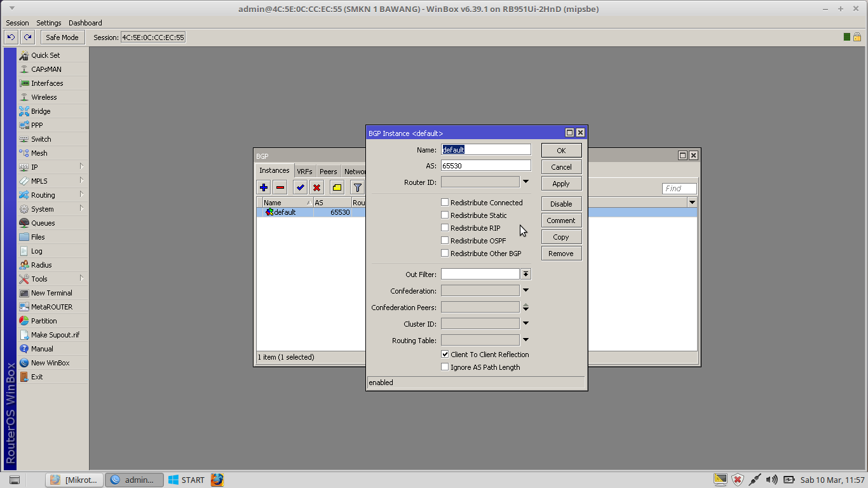Click the undo arrow in the WinBox toolbar

tap(10, 37)
